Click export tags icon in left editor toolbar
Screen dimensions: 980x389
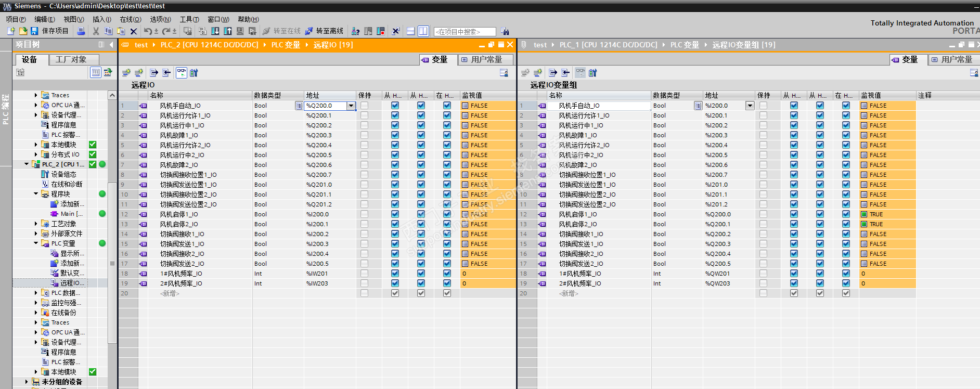click(x=154, y=73)
